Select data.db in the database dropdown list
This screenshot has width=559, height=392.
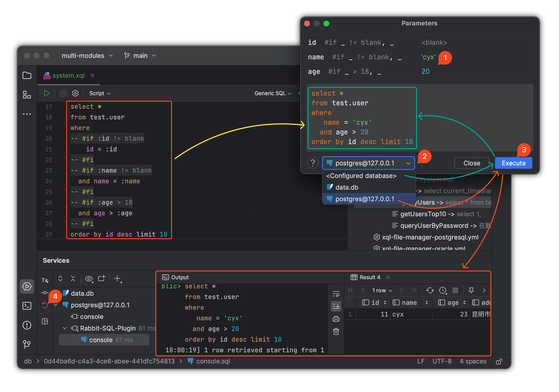click(x=369, y=187)
